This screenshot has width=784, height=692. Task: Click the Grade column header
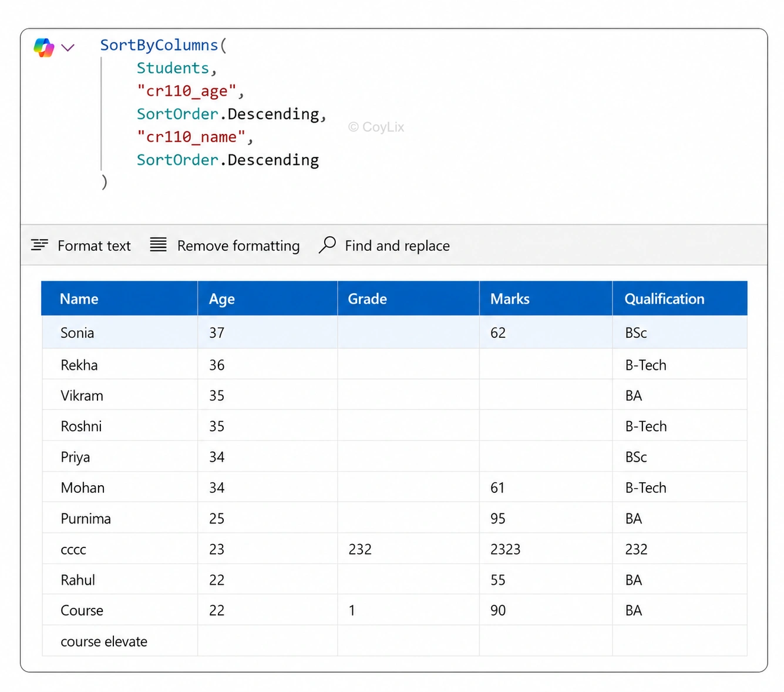pyautogui.click(x=409, y=298)
